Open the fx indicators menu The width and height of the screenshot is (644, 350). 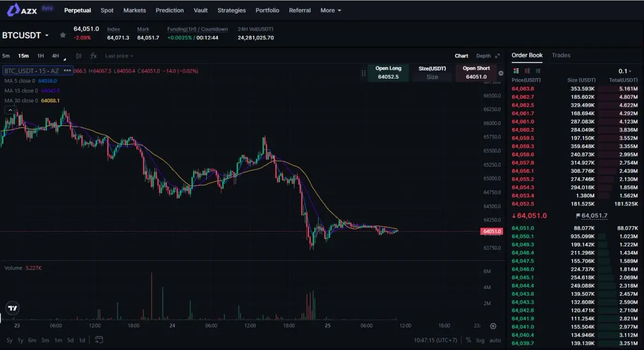pos(93,56)
